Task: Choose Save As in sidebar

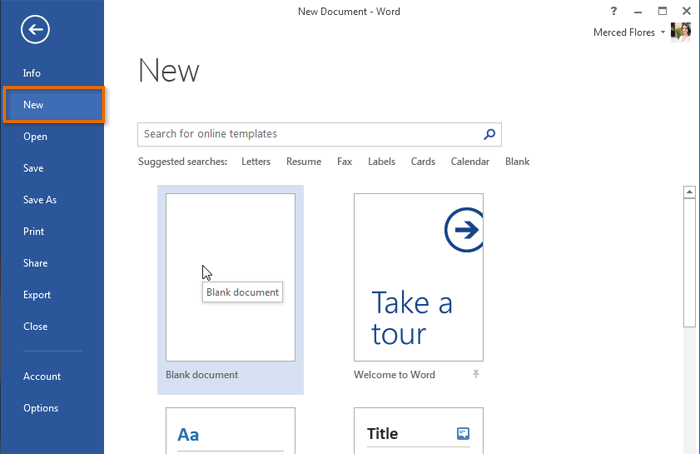Action: 40,200
